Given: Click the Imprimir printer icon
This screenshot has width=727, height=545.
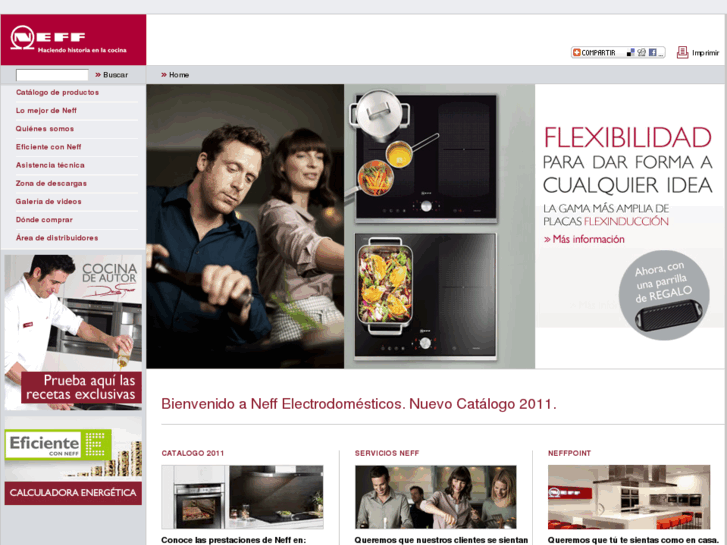Looking at the screenshot, I should pyautogui.click(x=682, y=52).
